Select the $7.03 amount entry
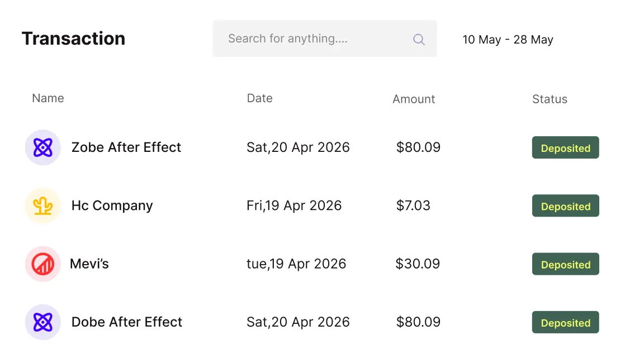This screenshot has height=349, width=644. pyautogui.click(x=413, y=205)
